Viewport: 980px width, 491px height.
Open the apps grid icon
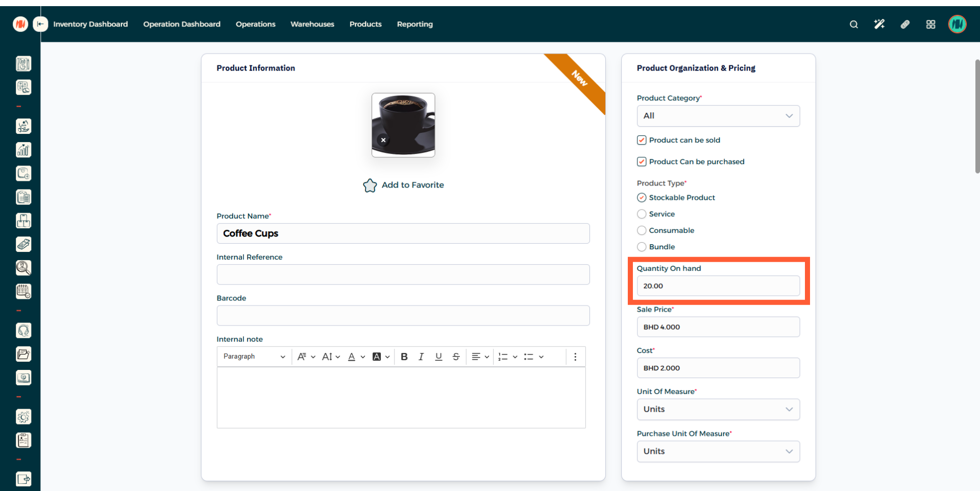pos(930,25)
